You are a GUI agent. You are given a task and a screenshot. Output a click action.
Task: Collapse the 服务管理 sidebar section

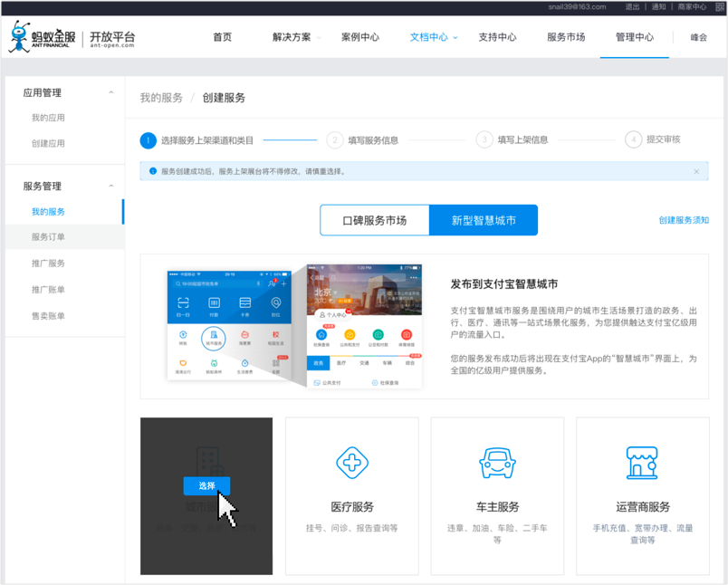111,187
